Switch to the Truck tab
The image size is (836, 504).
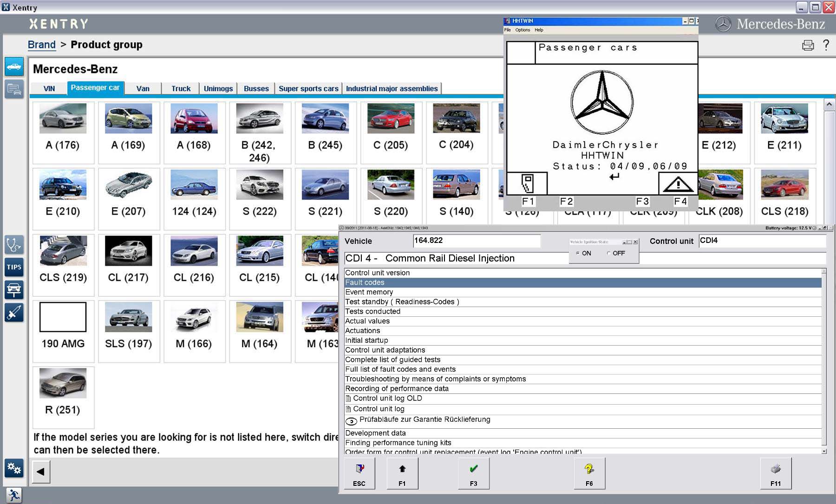(181, 89)
